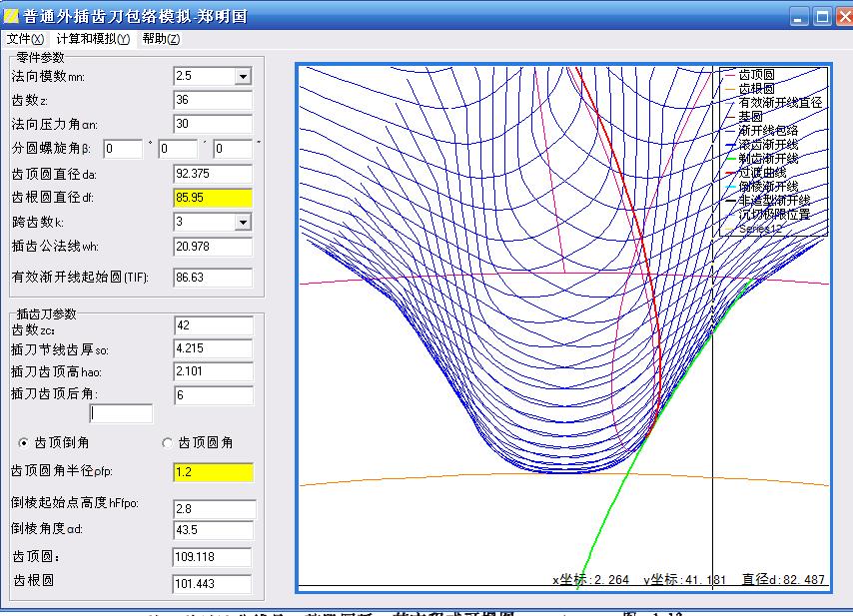The width and height of the screenshot is (853, 616).
Task: Click the 直径d:82.487 readout
Action: pyautogui.click(x=783, y=580)
